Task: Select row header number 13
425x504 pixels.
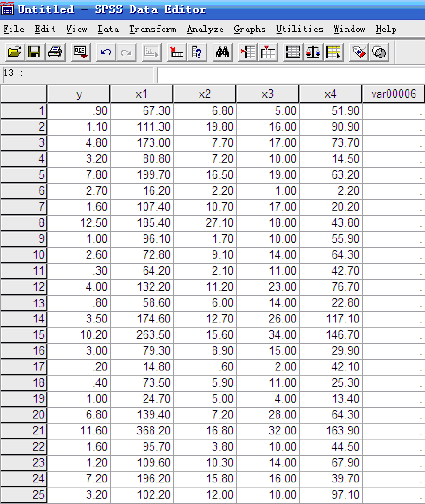Action: click(x=24, y=303)
